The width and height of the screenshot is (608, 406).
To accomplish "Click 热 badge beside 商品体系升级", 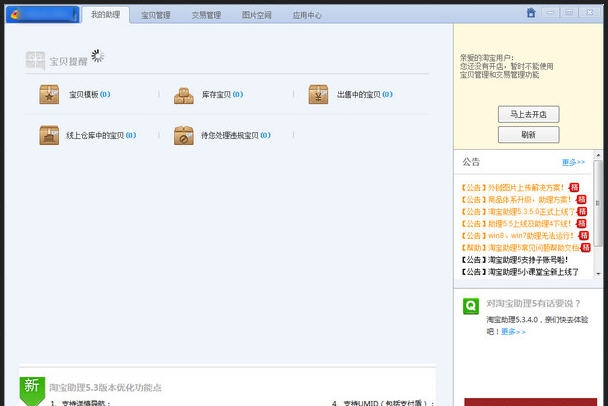I will click(x=581, y=200).
